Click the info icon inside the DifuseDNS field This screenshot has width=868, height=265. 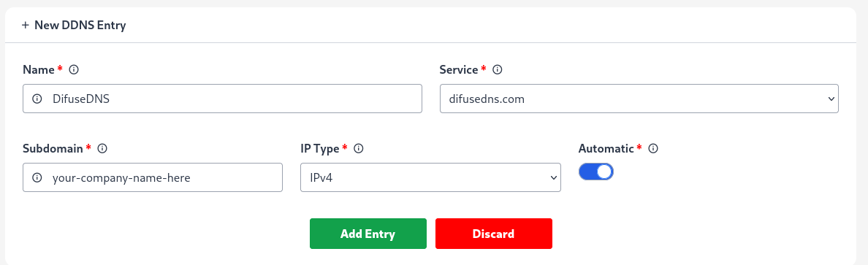(37, 99)
